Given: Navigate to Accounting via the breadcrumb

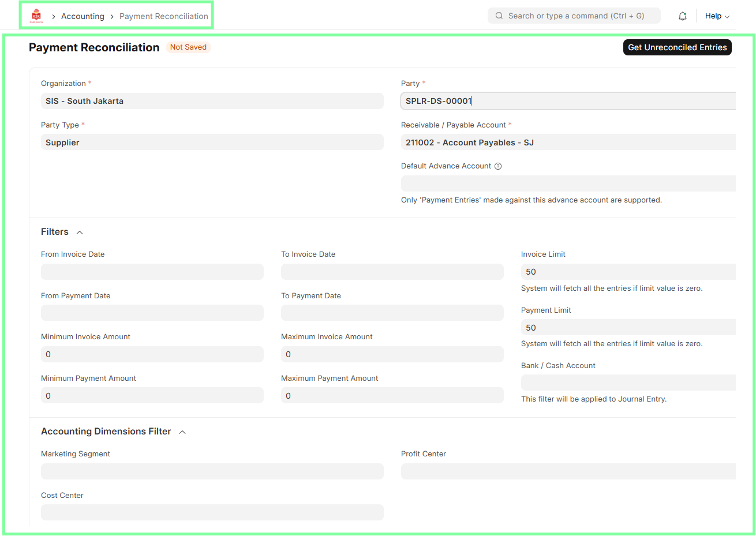Looking at the screenshot, I should (x=83, y=16).
